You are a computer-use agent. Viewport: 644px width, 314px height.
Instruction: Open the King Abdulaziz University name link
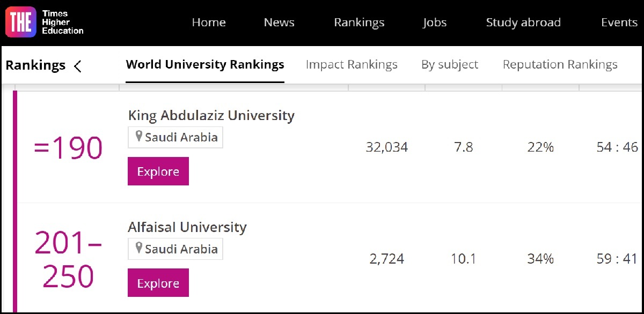tap(211, 115)
